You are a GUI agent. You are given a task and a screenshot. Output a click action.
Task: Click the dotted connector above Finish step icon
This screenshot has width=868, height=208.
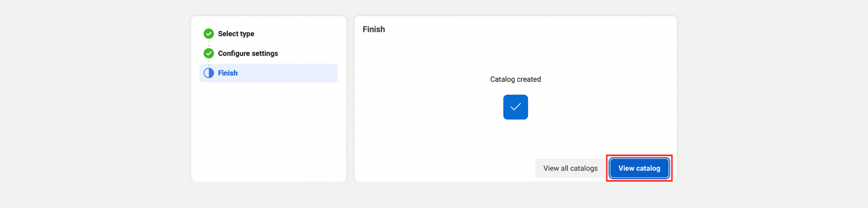click(209, 63)
